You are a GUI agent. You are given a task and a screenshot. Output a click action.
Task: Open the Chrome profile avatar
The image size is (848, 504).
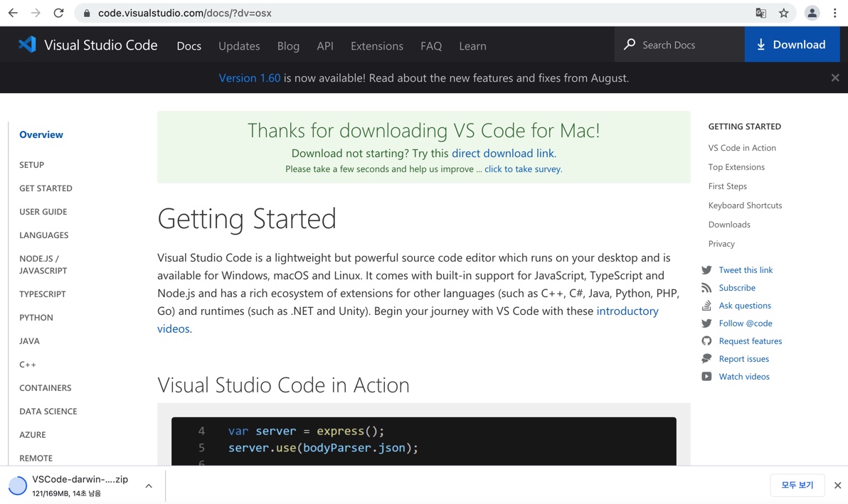tap(812, 13)
